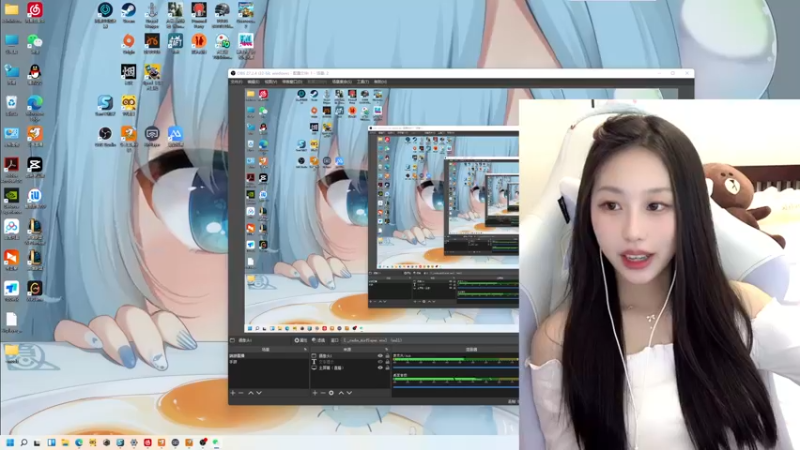The image size is (800, 450).
Task: Move selected source down in Sources panel
Action: click(x=349, y=393)
